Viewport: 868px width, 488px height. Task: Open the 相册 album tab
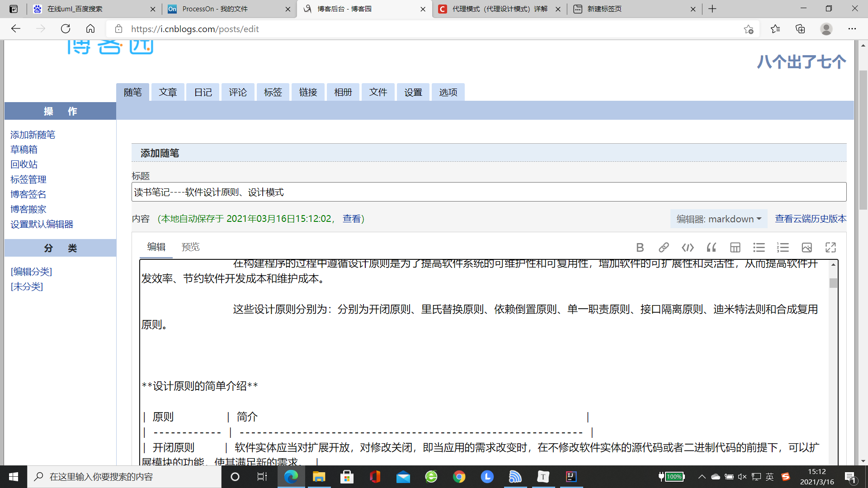pyautogui.click(x=343, y=92)
